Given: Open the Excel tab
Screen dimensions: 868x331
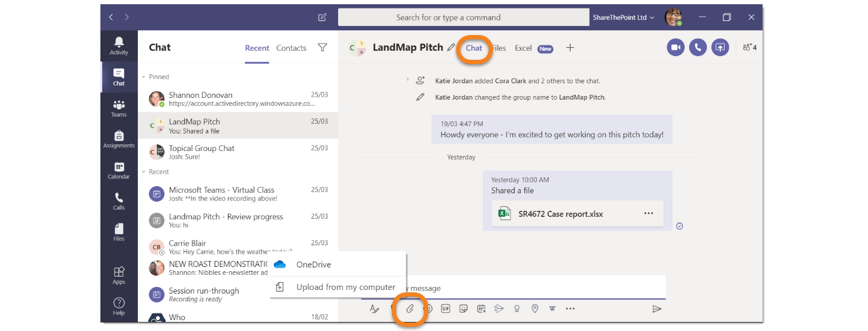Looking at the screenshot, I should click(x=523, y=48).
